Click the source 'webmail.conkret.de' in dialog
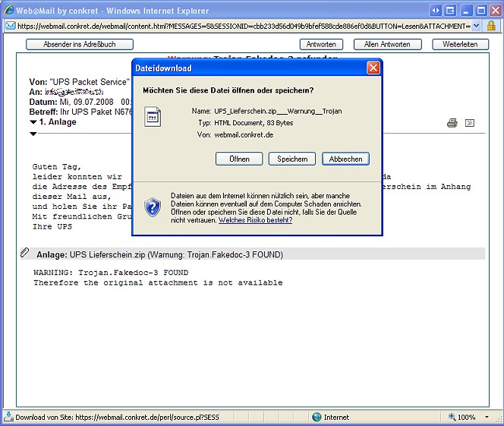 (244, 134)
